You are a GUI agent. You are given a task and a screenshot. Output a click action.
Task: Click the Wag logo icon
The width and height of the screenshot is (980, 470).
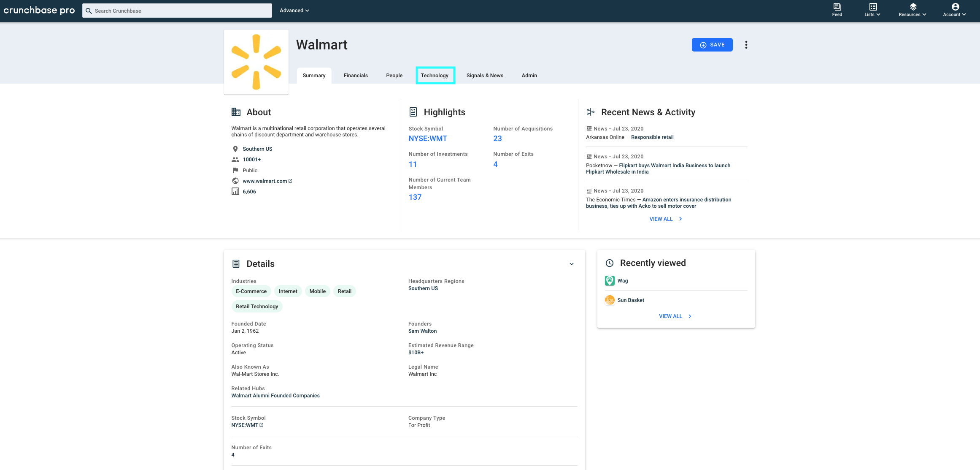(609, 281)
